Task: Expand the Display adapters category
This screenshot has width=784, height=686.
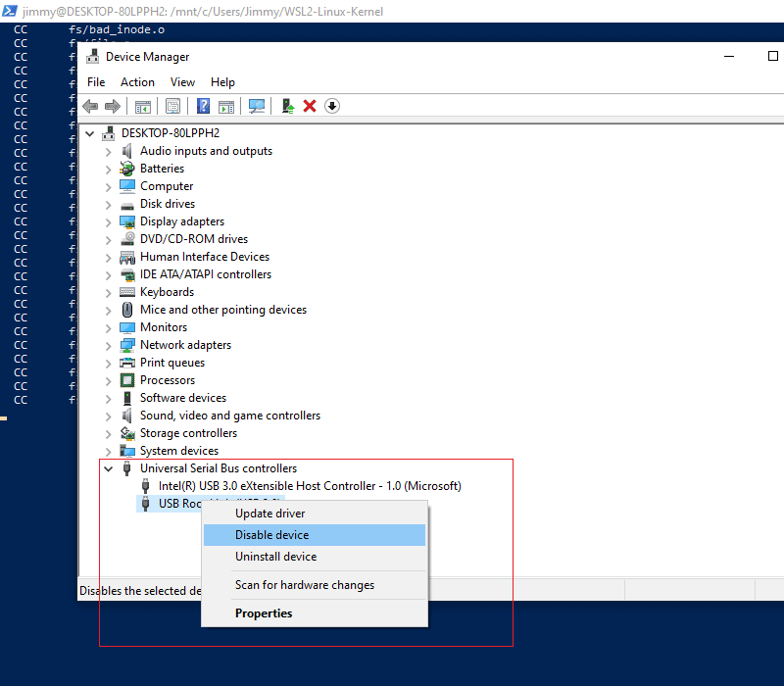Action: [x=108, y=222]
